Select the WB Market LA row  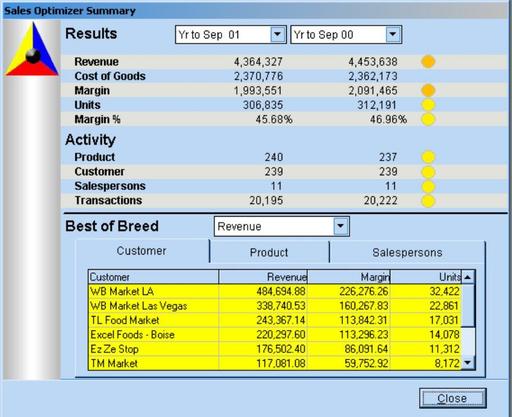coord(275,291)
